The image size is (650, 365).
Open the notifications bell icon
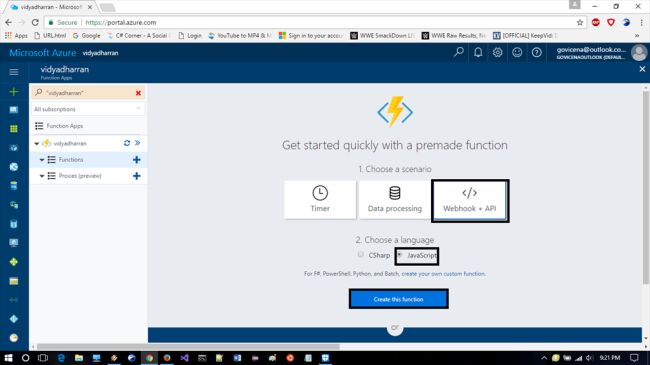(x=478, y=52)
